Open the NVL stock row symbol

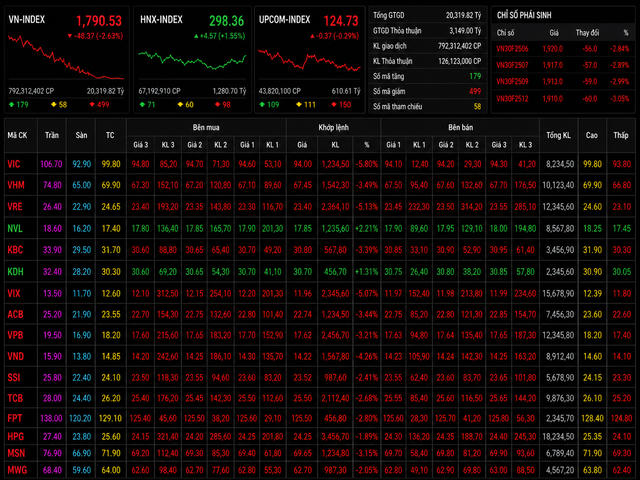point(15,229)
